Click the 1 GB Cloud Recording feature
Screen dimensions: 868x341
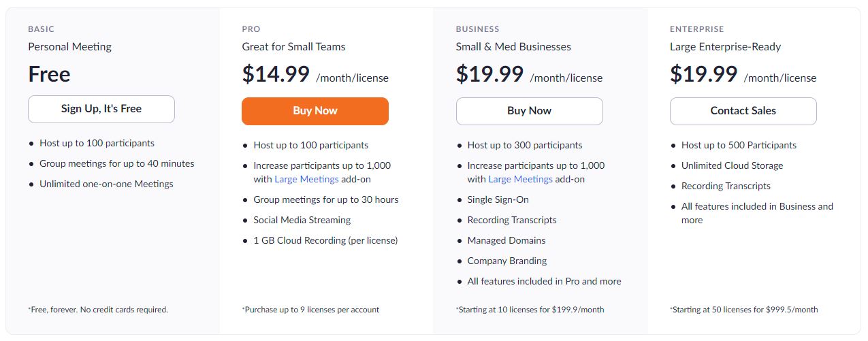325,240
